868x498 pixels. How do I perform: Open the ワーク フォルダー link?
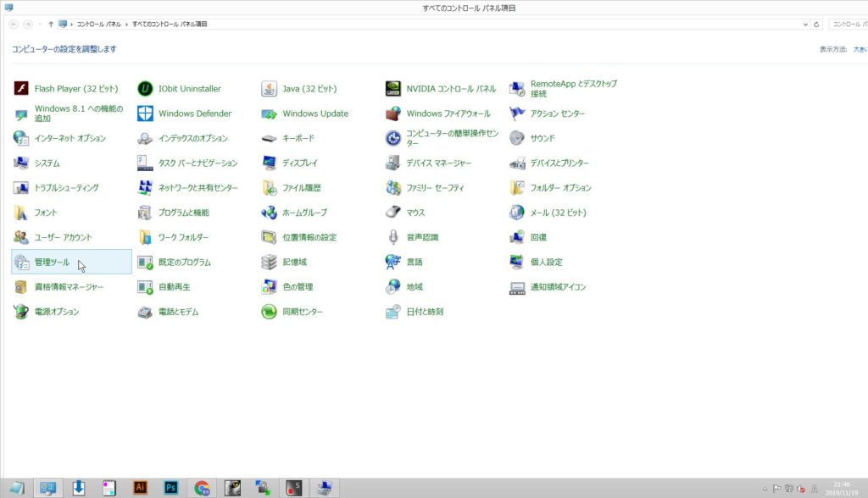click(x=184, y=237)
